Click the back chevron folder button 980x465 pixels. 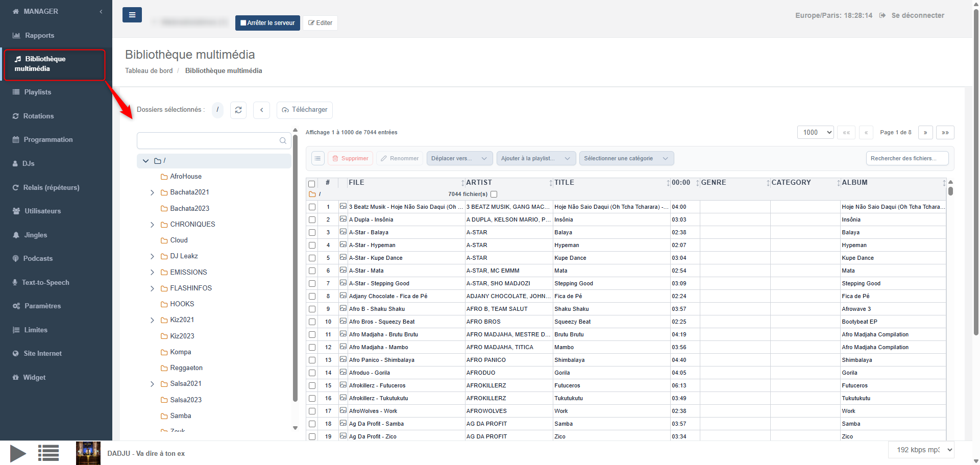point(261,110)
